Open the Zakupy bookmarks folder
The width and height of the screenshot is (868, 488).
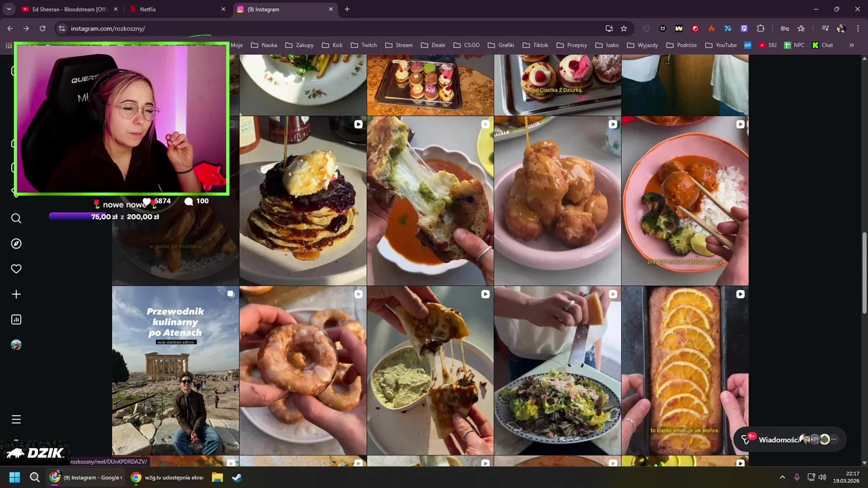299,45
